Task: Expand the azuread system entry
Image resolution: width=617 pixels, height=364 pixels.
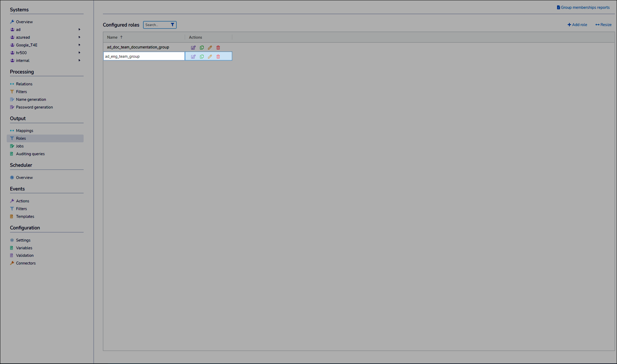Action: [x=79, y=37]
